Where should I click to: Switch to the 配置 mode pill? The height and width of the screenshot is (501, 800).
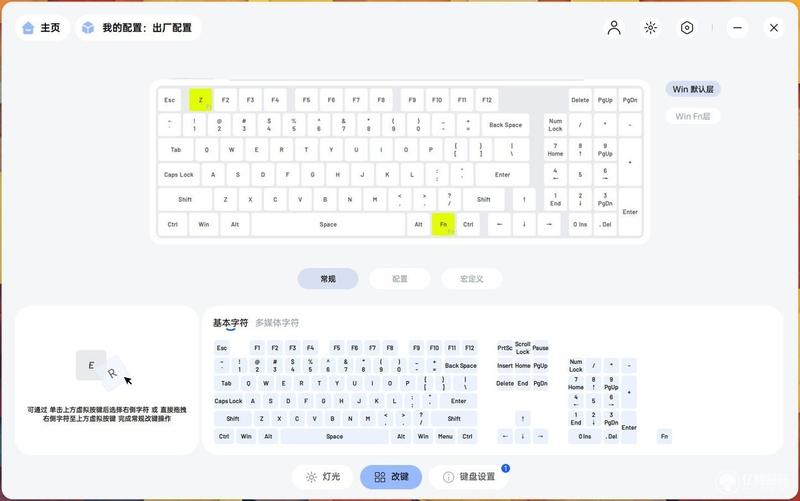399,279
